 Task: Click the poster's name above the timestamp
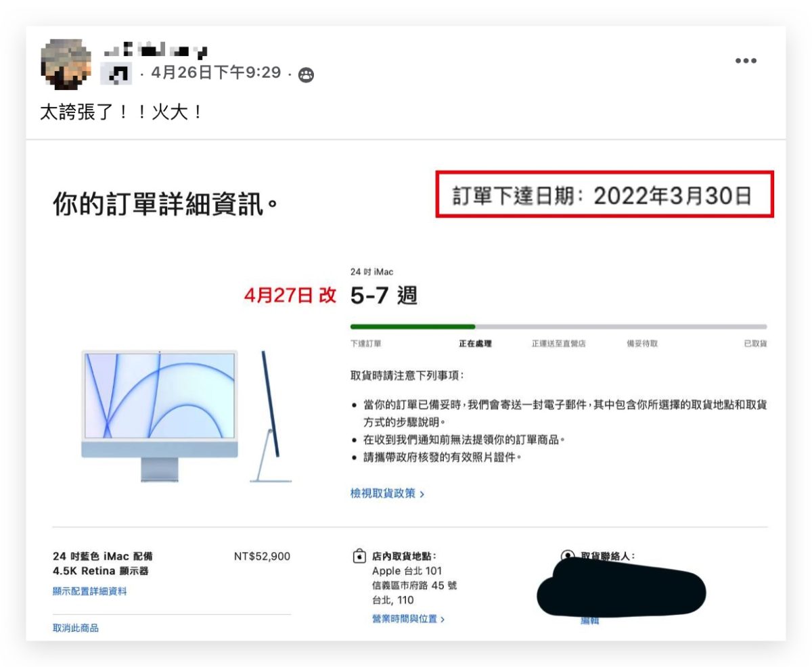156,50
